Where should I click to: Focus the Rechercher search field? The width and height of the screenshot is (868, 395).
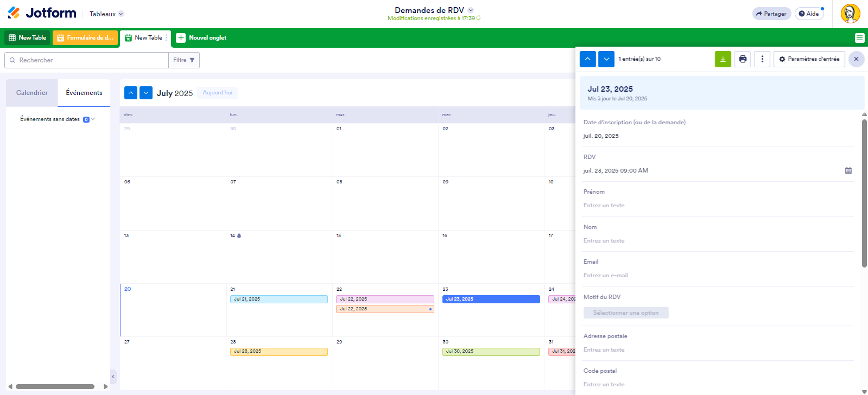coord(87,60)
